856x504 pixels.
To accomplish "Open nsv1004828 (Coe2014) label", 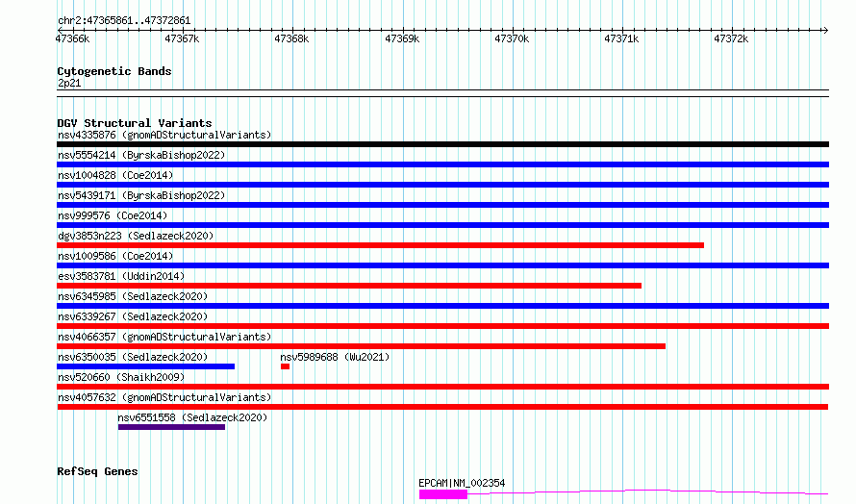I will click(x=115, y=175).
